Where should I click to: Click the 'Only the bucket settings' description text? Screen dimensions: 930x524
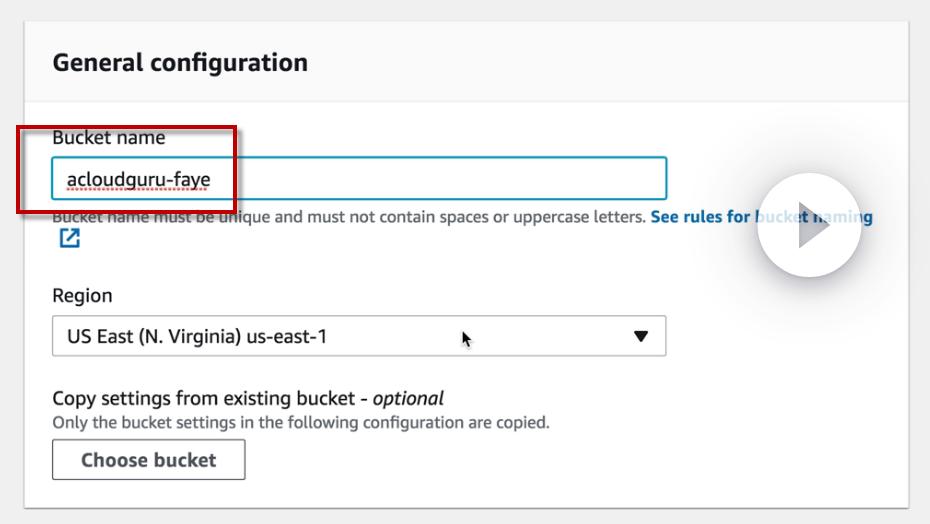coord(300,422)
